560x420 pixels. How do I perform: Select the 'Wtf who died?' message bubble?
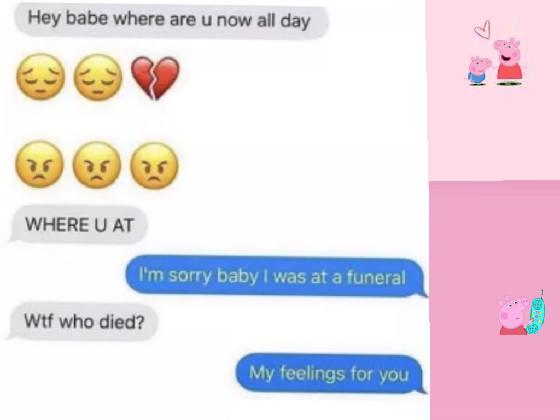[83, 321]
